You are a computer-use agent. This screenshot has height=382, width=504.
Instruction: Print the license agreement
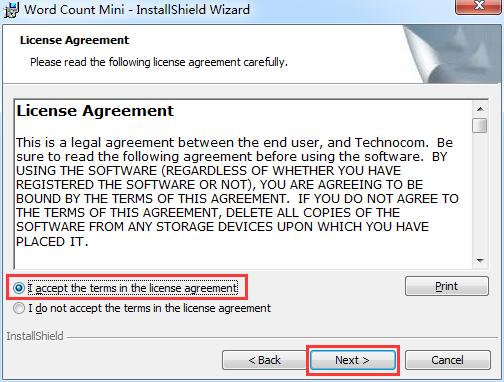[447, 286]
